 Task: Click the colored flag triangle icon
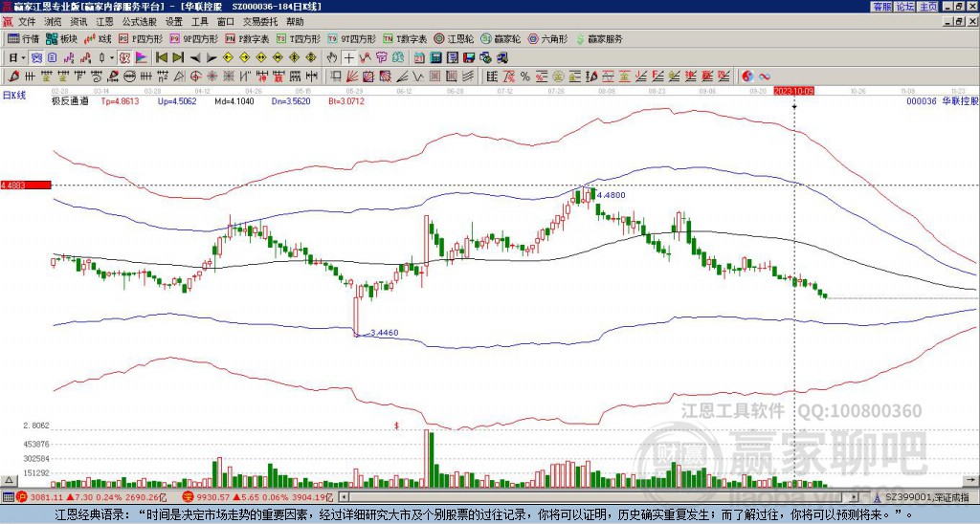(142, 58)
